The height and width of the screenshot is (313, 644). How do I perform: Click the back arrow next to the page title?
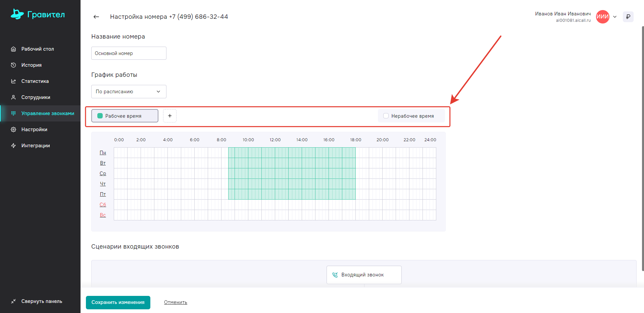point(96,17)
